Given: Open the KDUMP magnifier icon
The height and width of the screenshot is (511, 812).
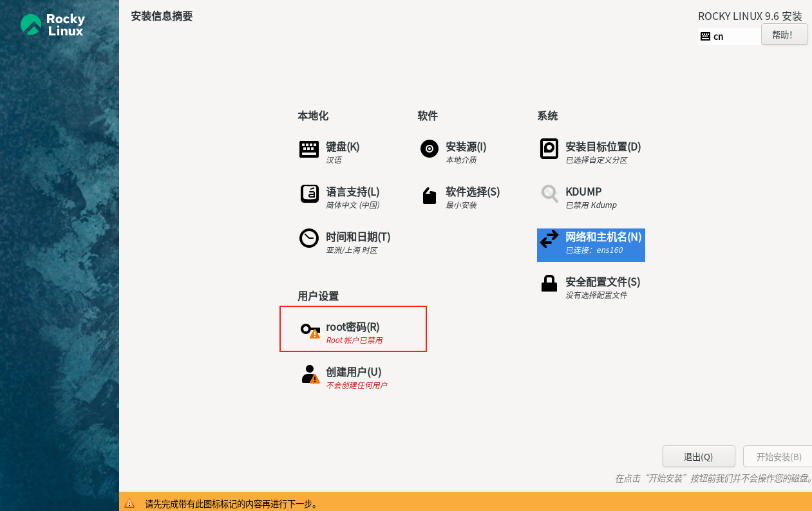Looking at the screenshot, I should coord(549,194).
